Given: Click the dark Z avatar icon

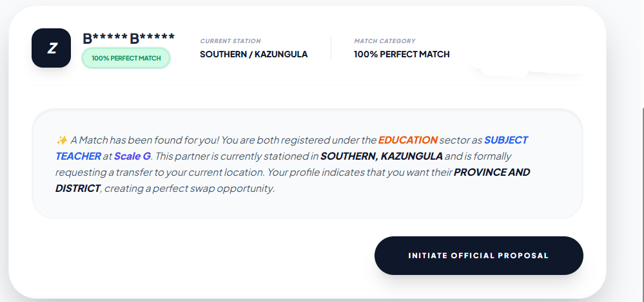Looking at the screenshot, I should (x=51, y=48).
